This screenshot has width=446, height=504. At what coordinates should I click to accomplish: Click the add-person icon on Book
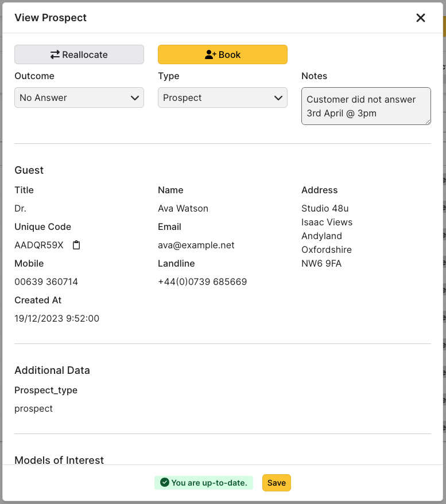(210, 55)
